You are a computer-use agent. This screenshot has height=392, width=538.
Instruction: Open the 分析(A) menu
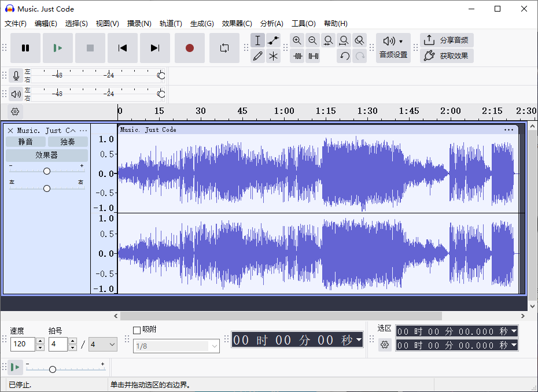point(271,24)
